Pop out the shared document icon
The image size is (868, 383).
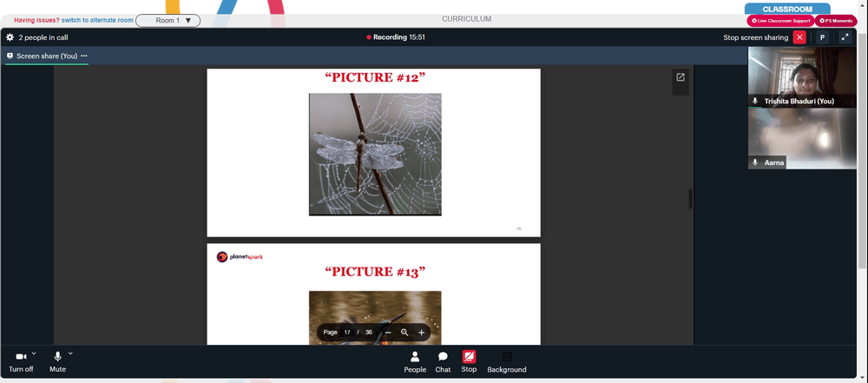681,77
